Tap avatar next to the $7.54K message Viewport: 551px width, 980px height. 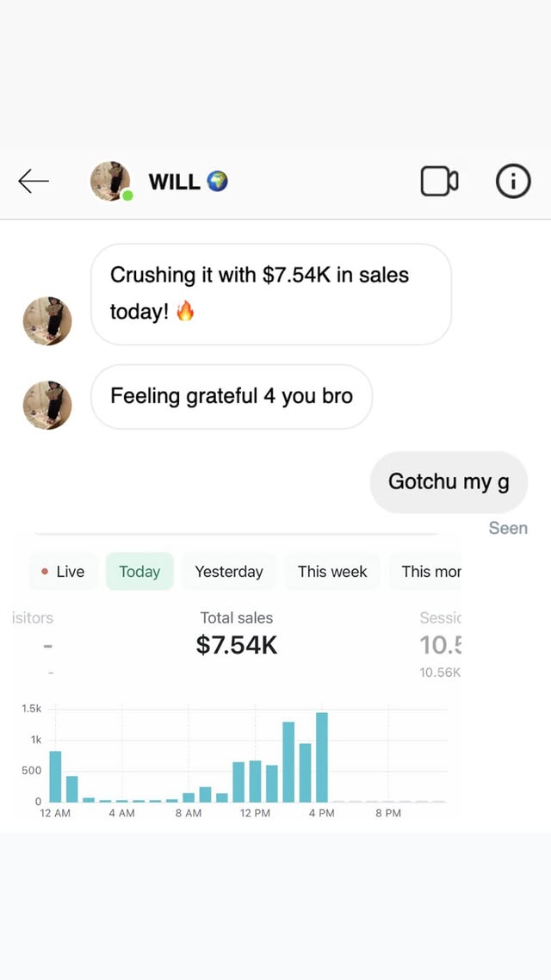47,321
